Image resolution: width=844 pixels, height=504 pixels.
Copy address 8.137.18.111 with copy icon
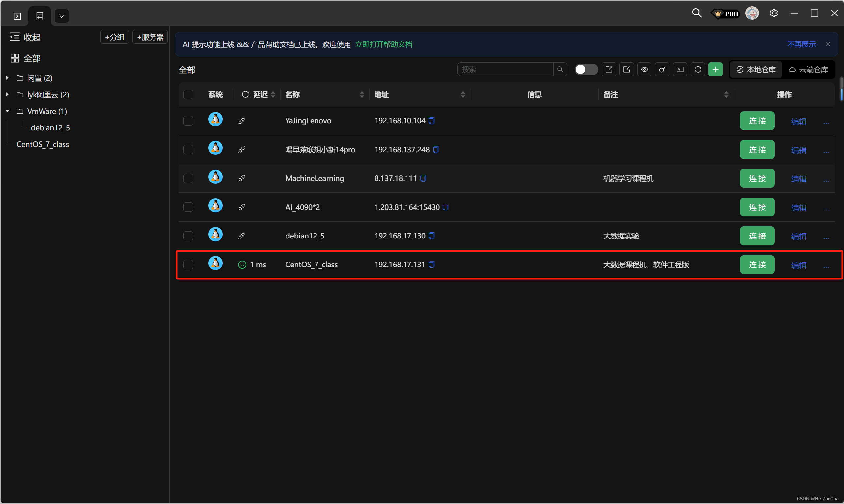tap(423, 178)
